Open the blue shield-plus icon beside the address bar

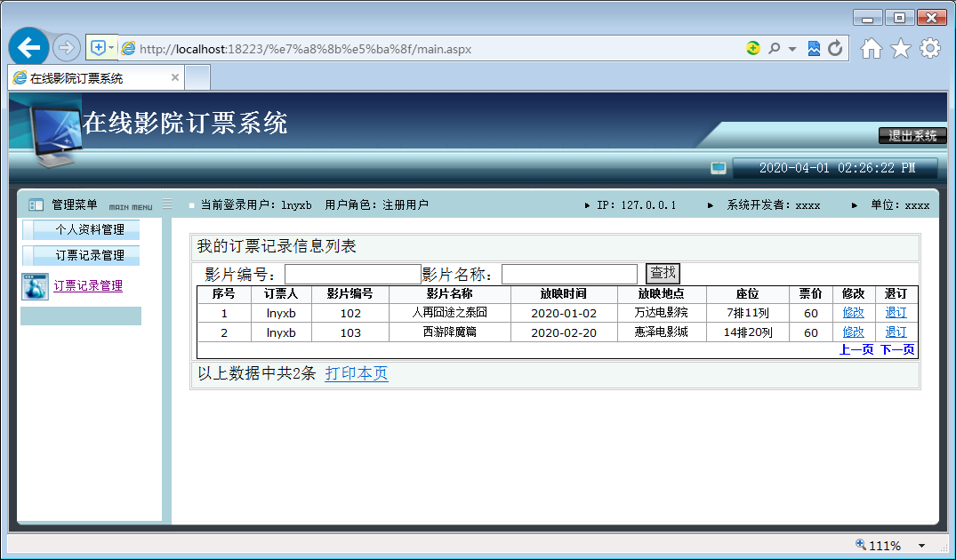[98, 47]
